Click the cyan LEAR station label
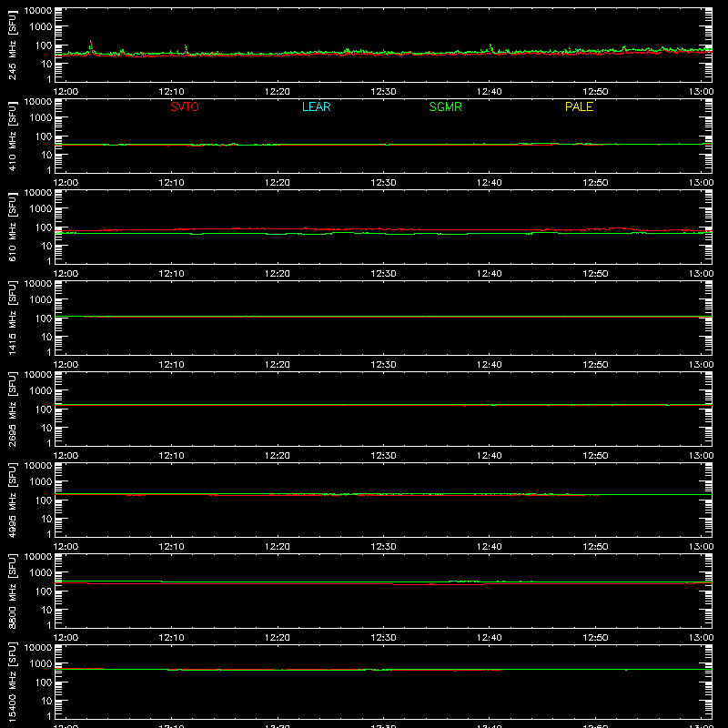728x728 pixels. click(x=316, y=106)
